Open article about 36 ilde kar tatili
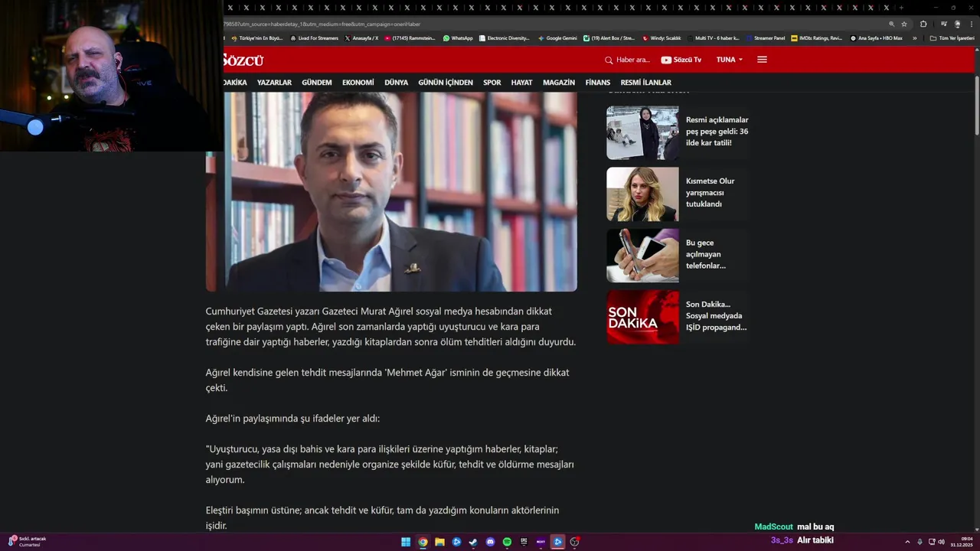 click(717, 132)
